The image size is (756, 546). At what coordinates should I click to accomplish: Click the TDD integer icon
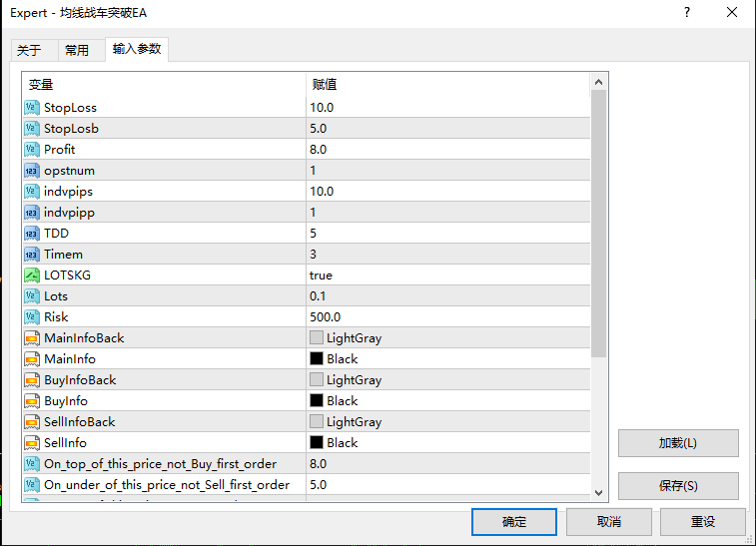[x=31, y=234]
